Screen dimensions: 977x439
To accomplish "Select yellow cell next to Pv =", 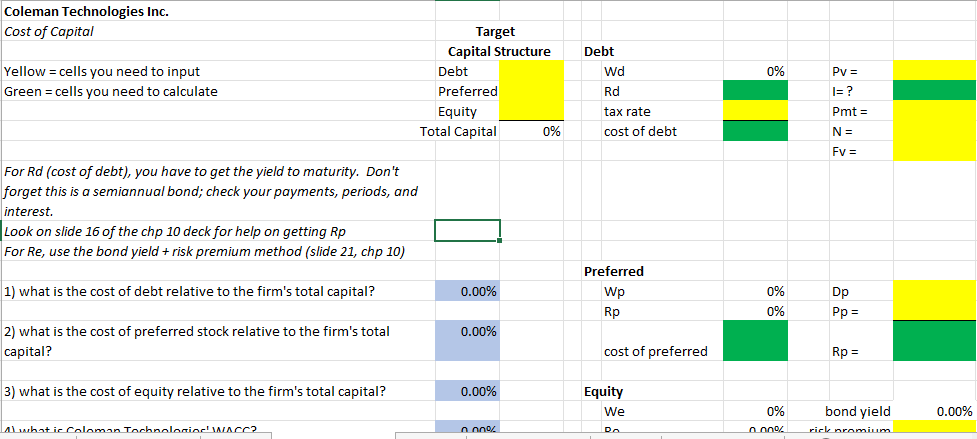I will (x=935, y=70).
